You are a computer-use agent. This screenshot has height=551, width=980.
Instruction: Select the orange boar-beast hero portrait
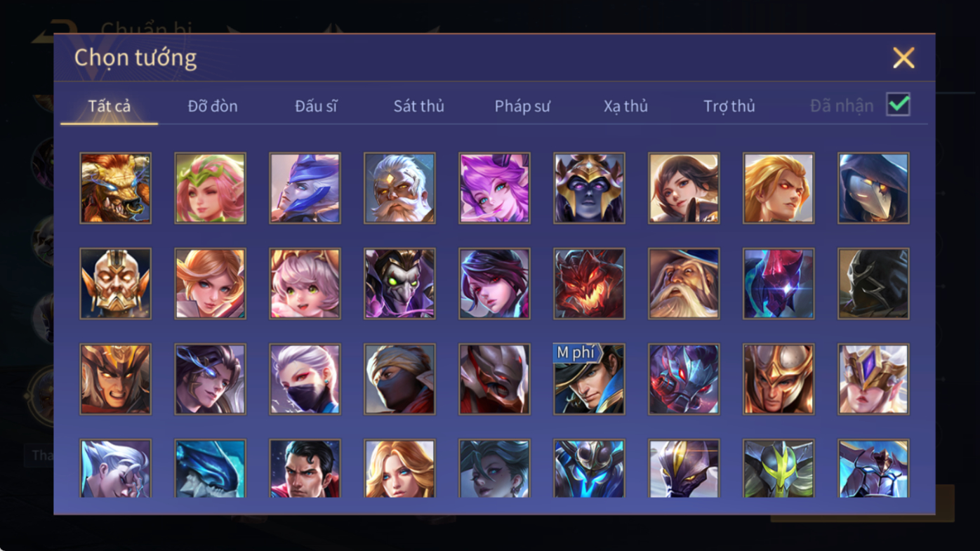[x=115, y=188]
